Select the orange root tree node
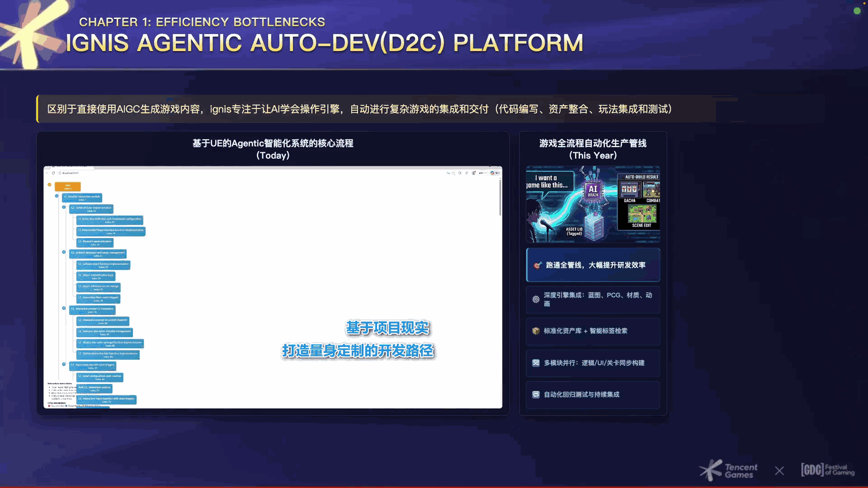The width and height of the screenshot is (868, 488). 68,187
